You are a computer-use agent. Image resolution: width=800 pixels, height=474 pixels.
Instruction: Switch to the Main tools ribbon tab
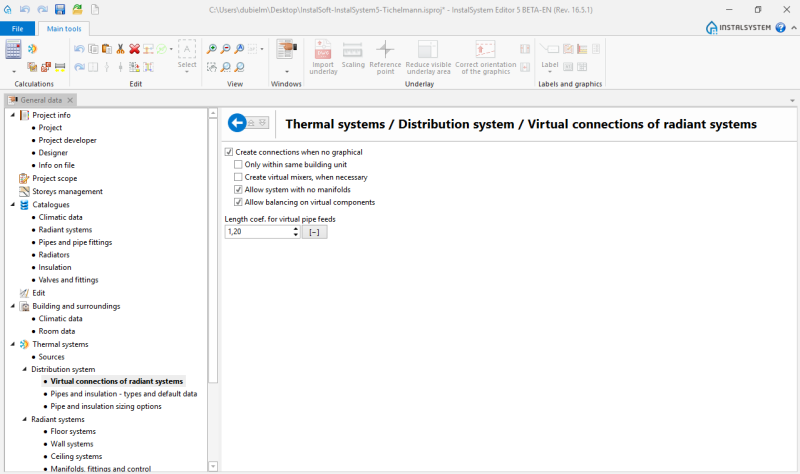[64, 29]
